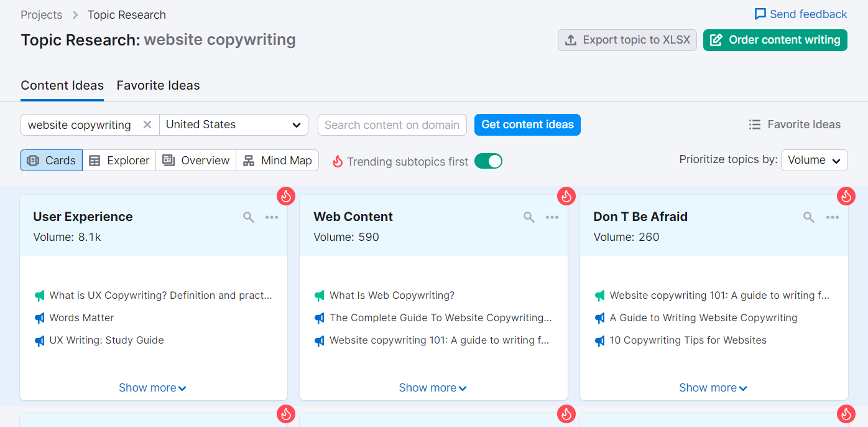Click the Get content ideas button
The image size is (868, 427).
click(527, 124)
